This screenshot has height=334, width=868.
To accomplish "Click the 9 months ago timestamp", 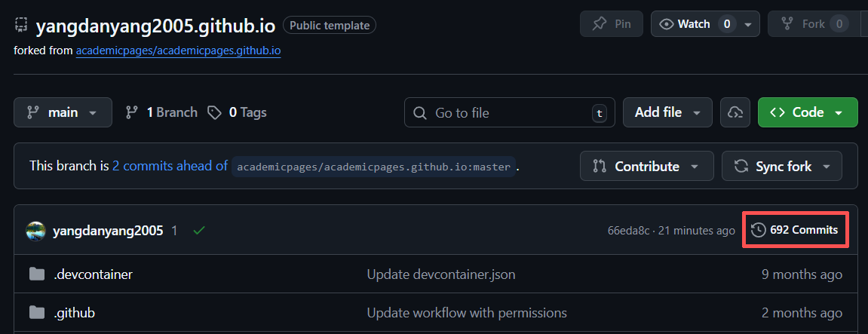I will coord(802,274).
